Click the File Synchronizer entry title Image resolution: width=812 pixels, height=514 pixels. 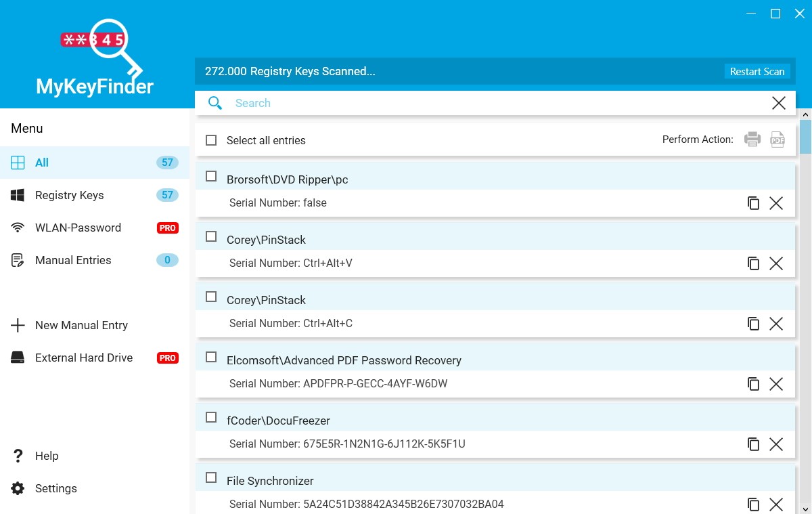[x=270, y=481]
